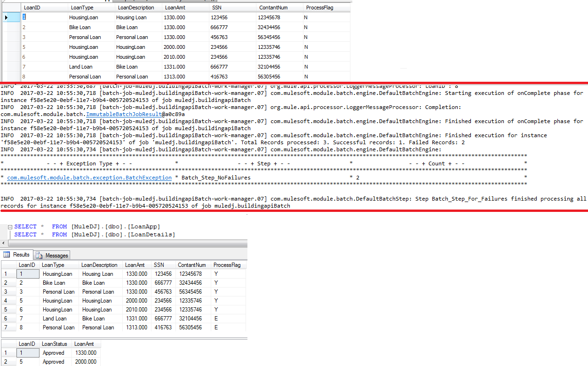Click the row selector beside Approved loan 1
Image resolution: width=588 pixels, height=366 pixels.
(x=7, y=352)
